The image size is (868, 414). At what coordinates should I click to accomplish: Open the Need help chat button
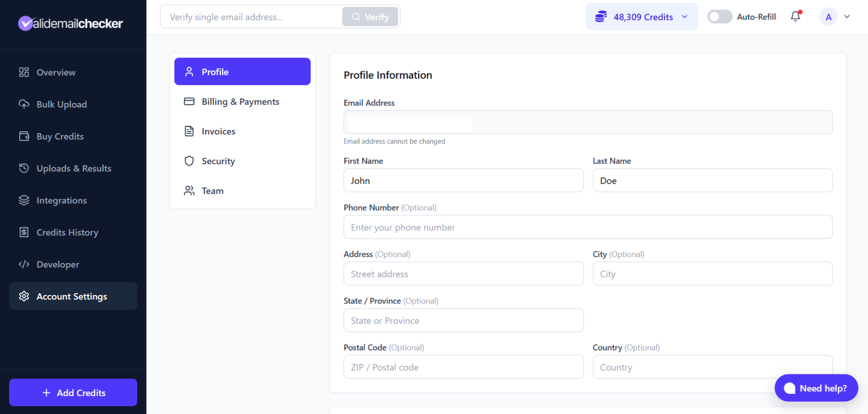point(816,388)
